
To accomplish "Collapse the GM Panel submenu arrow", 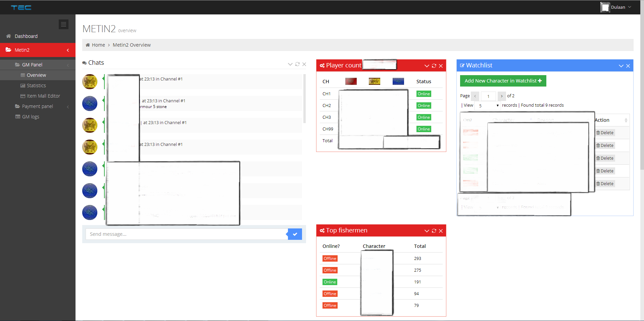I will coord(68,65).
